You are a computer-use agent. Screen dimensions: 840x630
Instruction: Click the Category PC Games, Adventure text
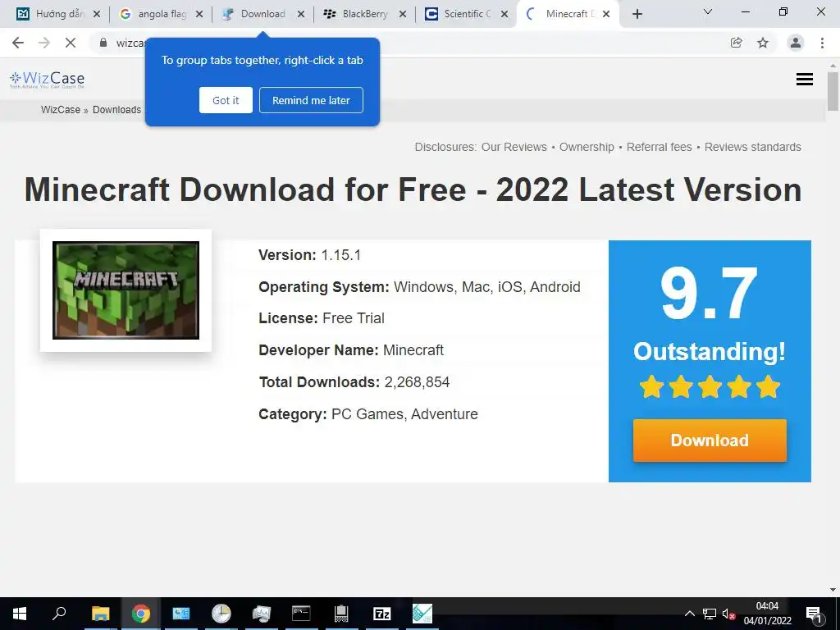coord(368,414)
